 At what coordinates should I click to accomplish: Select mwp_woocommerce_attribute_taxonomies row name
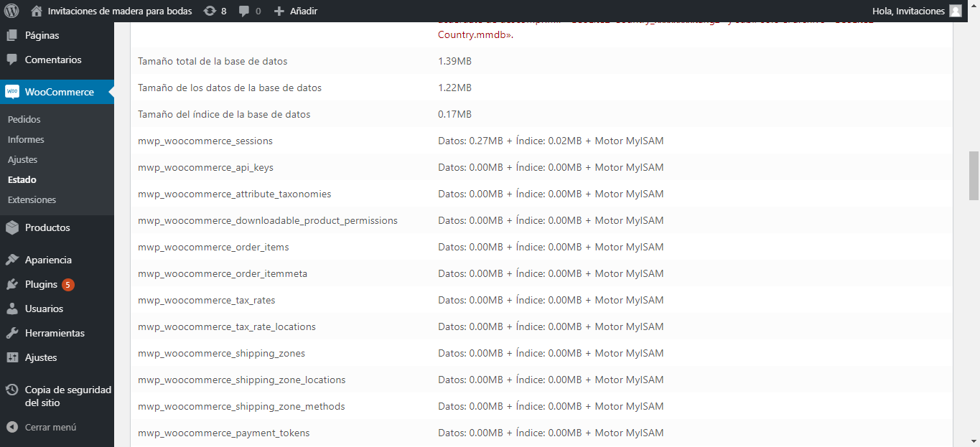(234, 194)
